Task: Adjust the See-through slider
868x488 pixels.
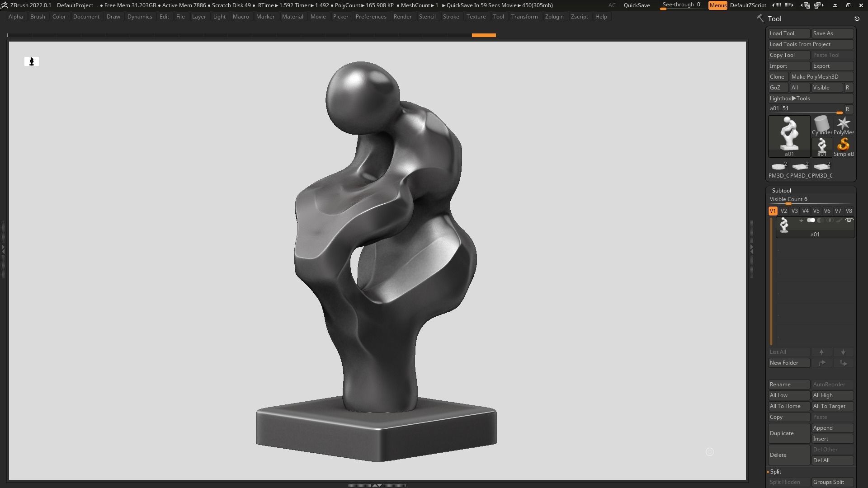Action: pos(682,5)
